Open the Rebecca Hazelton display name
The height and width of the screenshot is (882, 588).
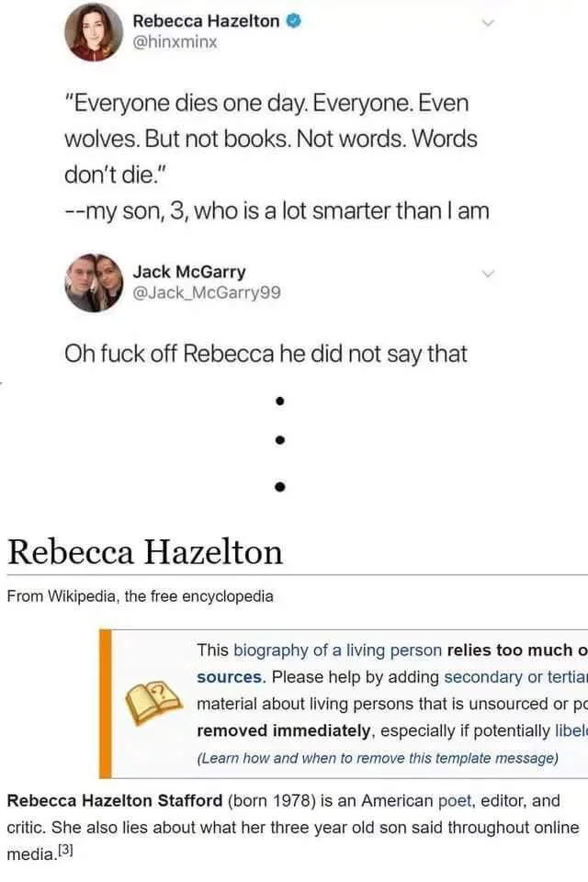206,21
